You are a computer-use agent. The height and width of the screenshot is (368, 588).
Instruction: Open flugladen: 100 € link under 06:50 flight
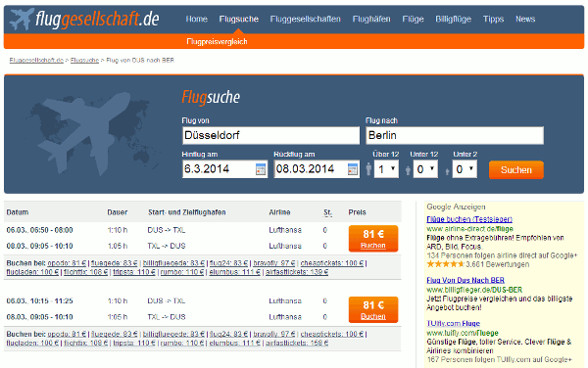pos(32,272)
